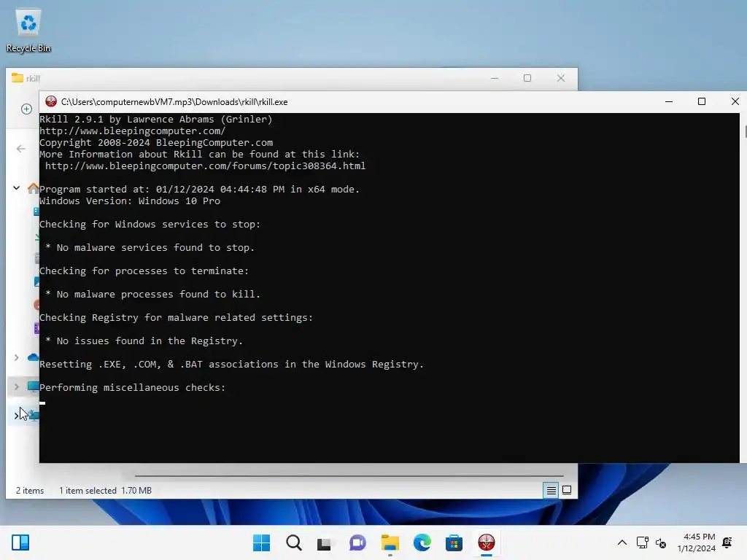This screenshot has width=747, height=560.
Task: Click the Rkill console title bar icon
Action: point(50,101)
